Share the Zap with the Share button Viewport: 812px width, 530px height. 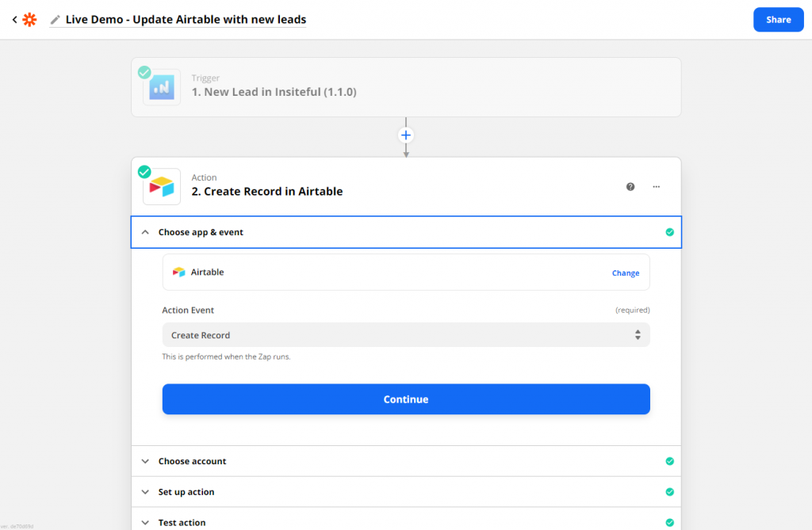point(778,20)
